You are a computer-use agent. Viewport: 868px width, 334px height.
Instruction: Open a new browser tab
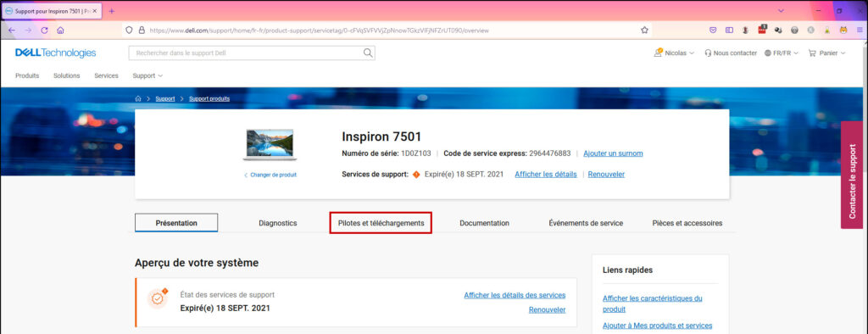[x=111, y=11]
